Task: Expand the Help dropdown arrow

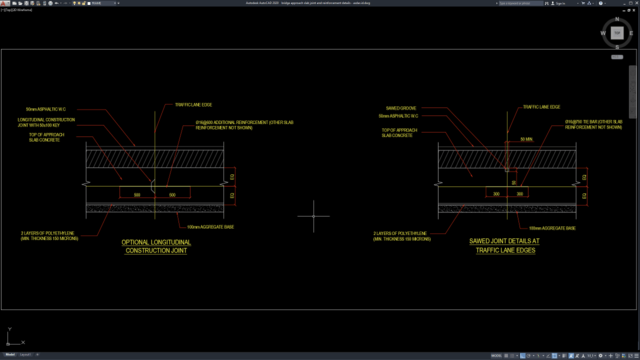Action: point(605,3)
